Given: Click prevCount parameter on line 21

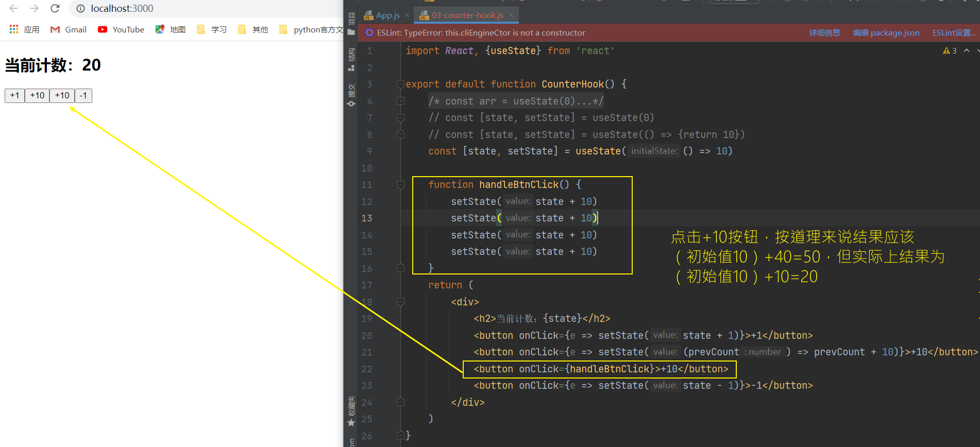Looking at the screenshot, I should click(714, 352).
